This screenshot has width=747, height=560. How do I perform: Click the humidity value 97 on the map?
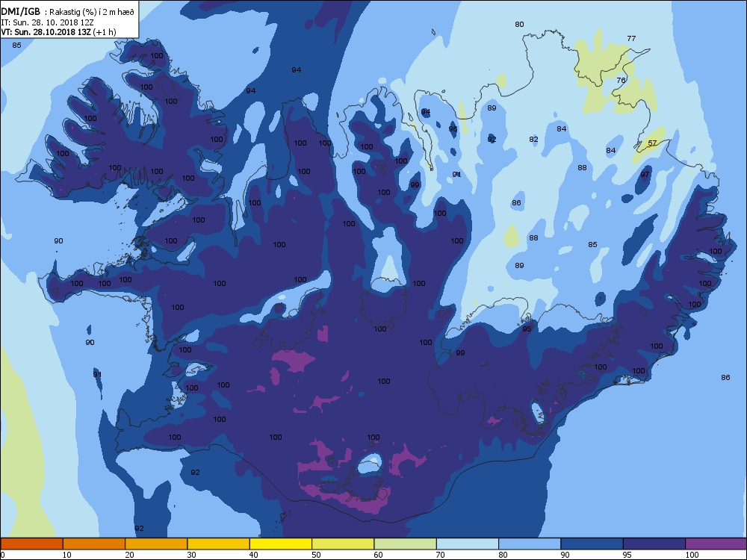point(645,174)
